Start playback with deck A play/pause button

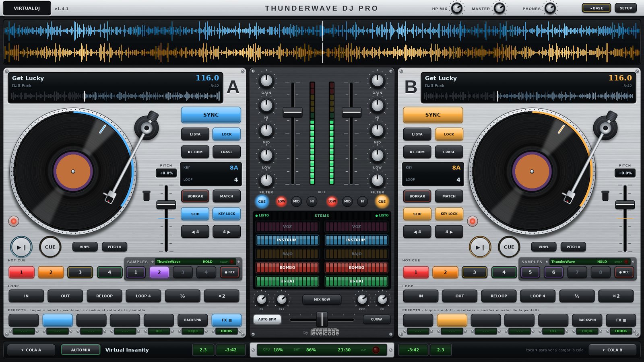pyautogui.click(x=21, y=247)
